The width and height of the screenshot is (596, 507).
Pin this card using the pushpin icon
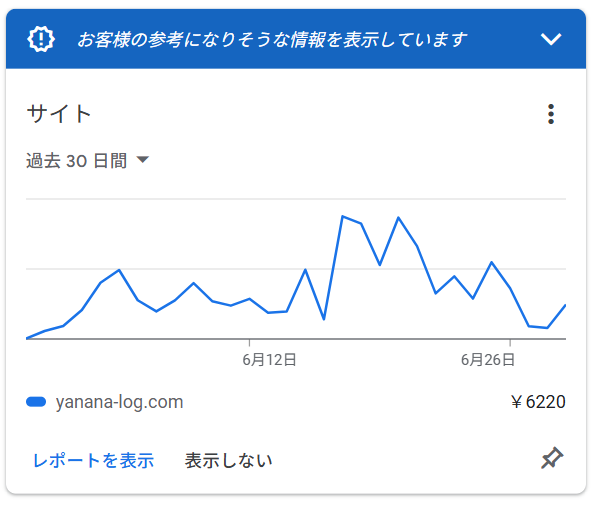pos(552,459)
